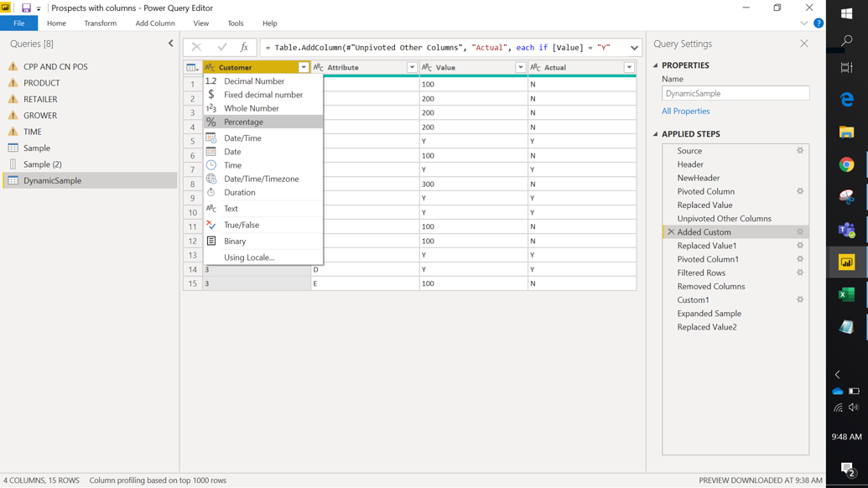Image resolution: width=868 pixels, height=488 pixels.
Task: Switch to the Transform ribbon tab
Action: click(100, 23)
